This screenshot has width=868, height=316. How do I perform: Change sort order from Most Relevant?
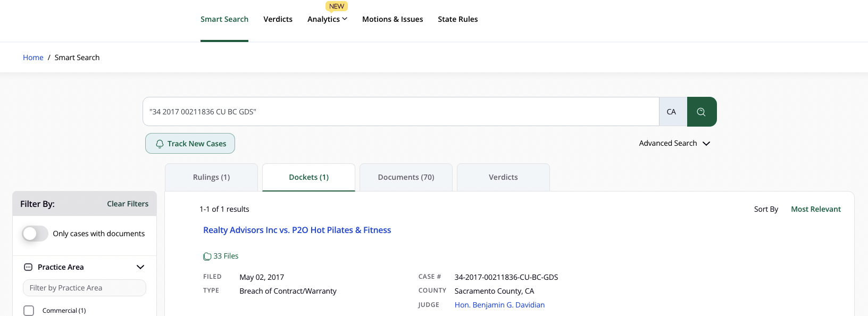(815, 209)
